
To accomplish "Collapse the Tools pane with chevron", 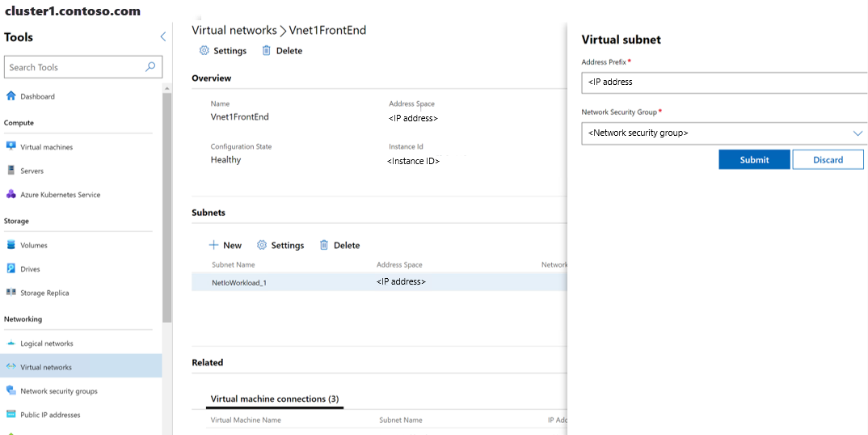I will click(x=163, y=37).
